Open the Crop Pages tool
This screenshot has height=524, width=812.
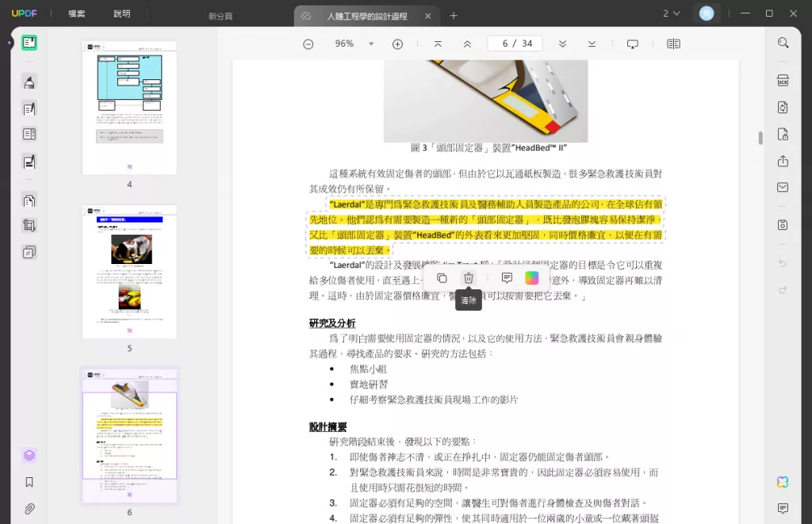click(29, 225)
